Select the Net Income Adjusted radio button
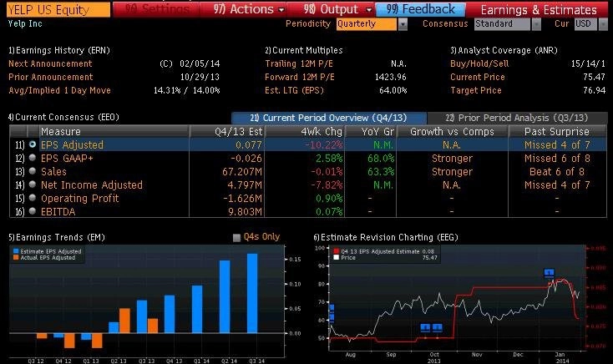This screenshot has width=613, height=364. click(33, 185)
